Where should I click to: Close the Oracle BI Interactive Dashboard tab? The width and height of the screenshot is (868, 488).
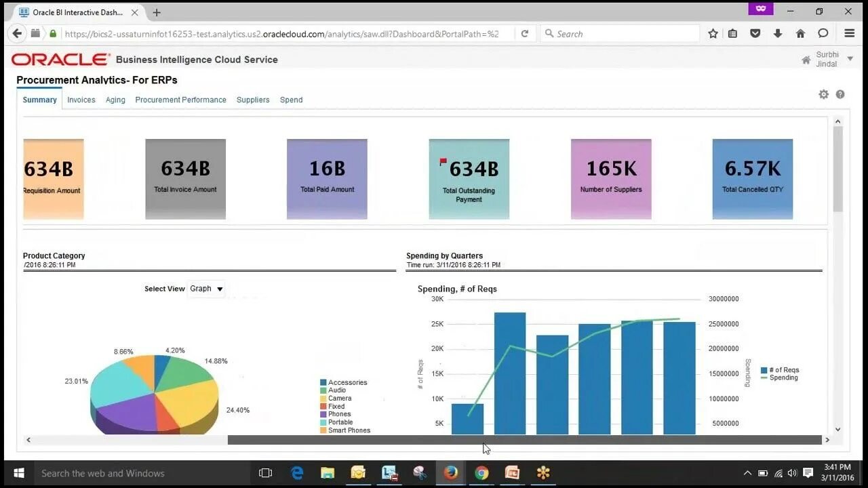click(134, 12)
